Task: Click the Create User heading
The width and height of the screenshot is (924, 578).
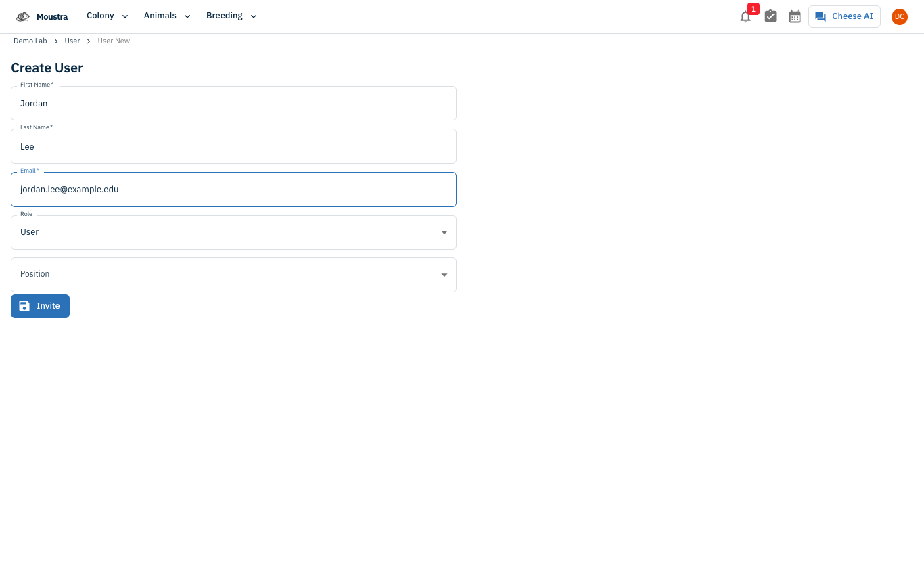Action: pos(47,68)
